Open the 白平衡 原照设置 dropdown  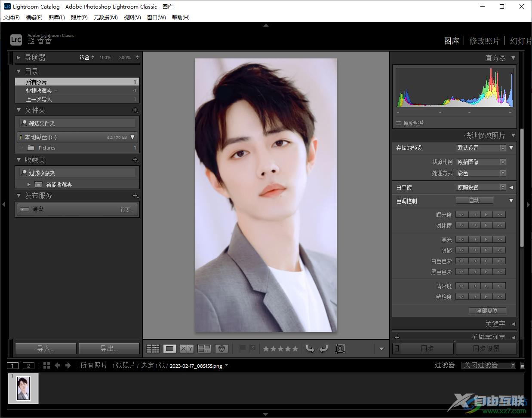tap(481, 187)
